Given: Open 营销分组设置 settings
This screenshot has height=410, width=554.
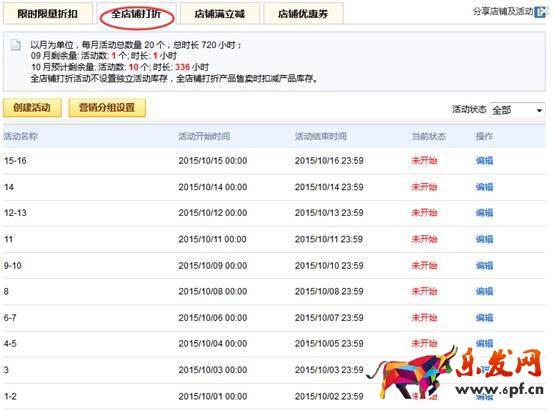Looking at the screenshot, I should (x=107, y=107).
